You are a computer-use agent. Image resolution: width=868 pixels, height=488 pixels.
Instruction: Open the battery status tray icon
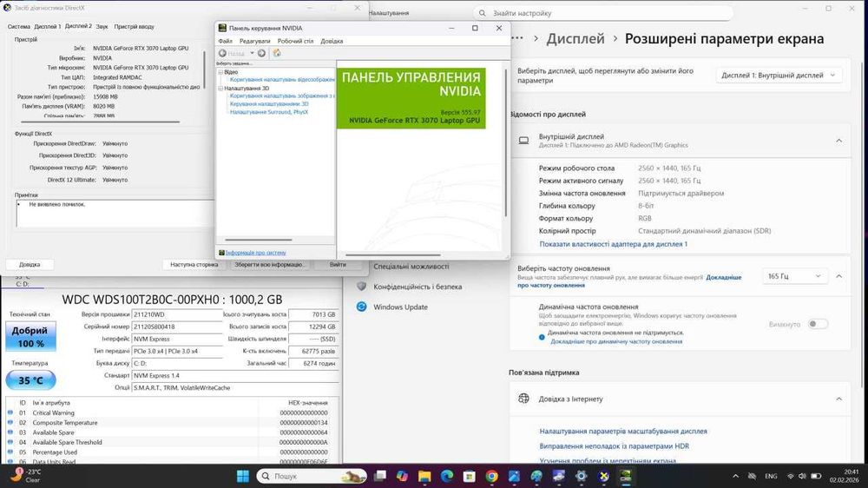coord(816,476)
